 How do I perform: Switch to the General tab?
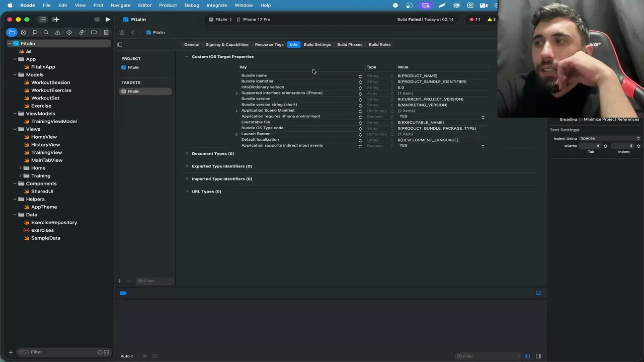pos(192,45)
